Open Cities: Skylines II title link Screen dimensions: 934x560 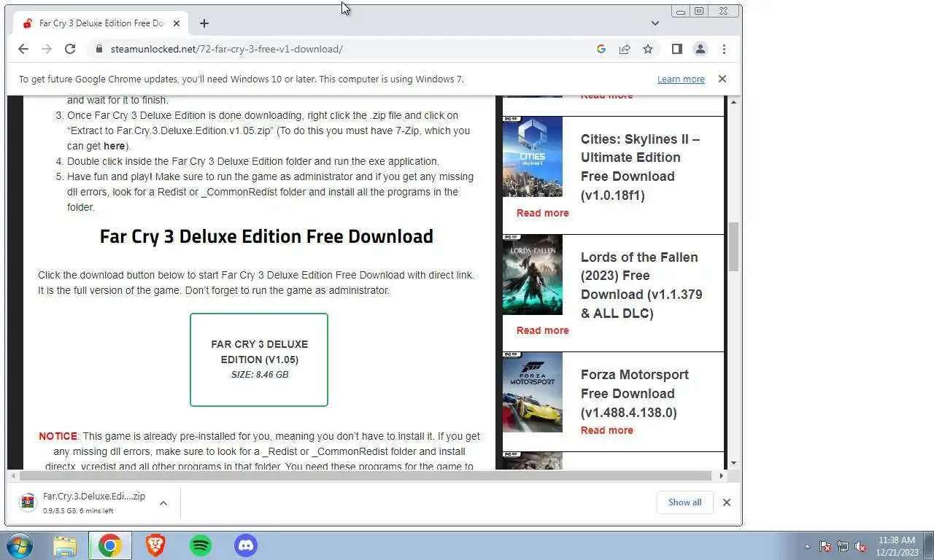click(x=640, y=167)
